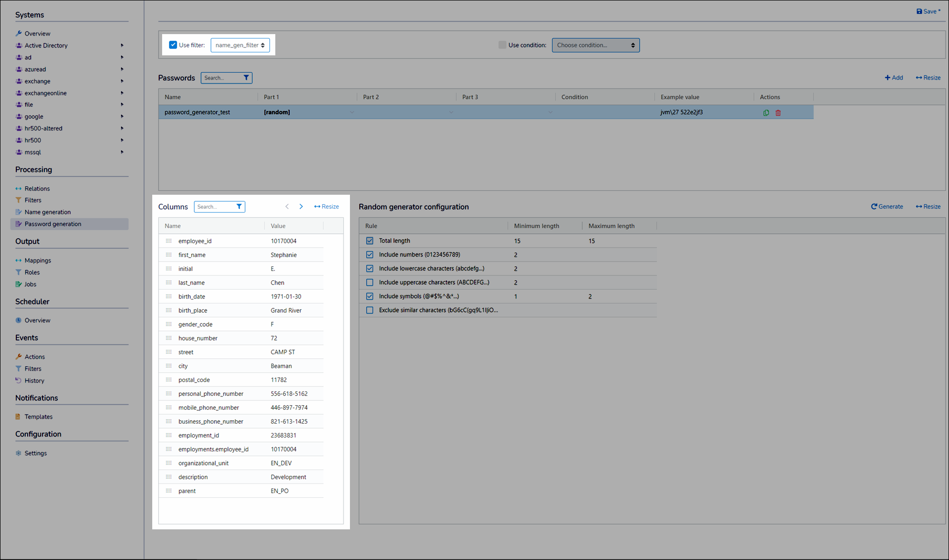Click the Columns search filter funnel icon

click(239, 207)
